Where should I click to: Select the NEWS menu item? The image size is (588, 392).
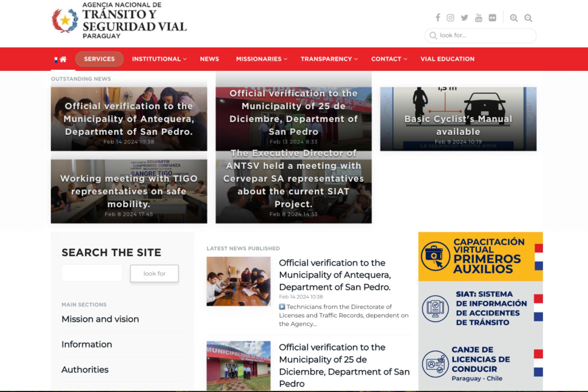(209, 59)
